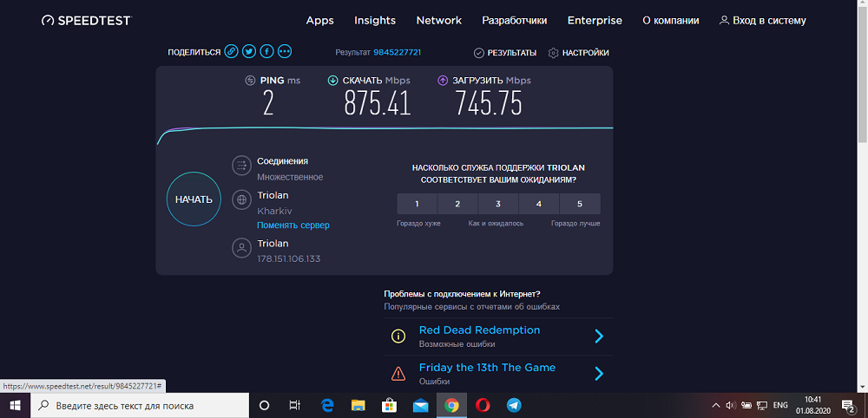Rate Triolan support with 5
The width and height of the screenshot is (868, 418).
tap(580, 204)
